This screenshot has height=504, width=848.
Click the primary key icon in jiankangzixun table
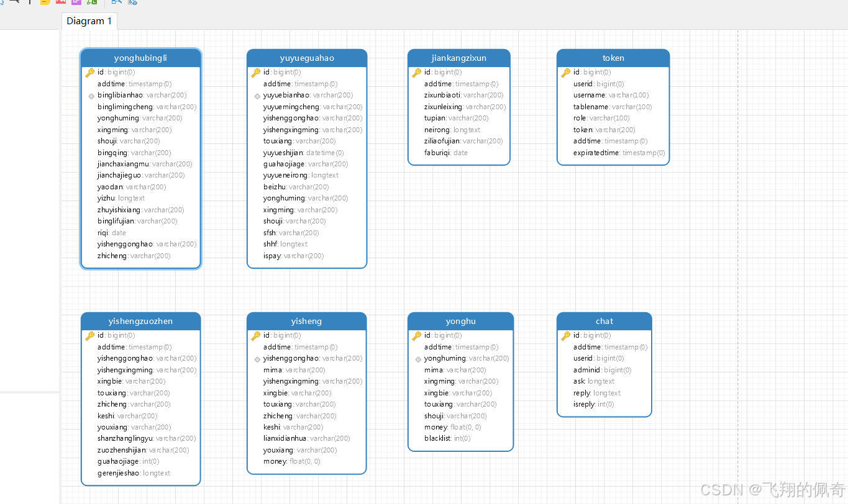coord(416,73)
